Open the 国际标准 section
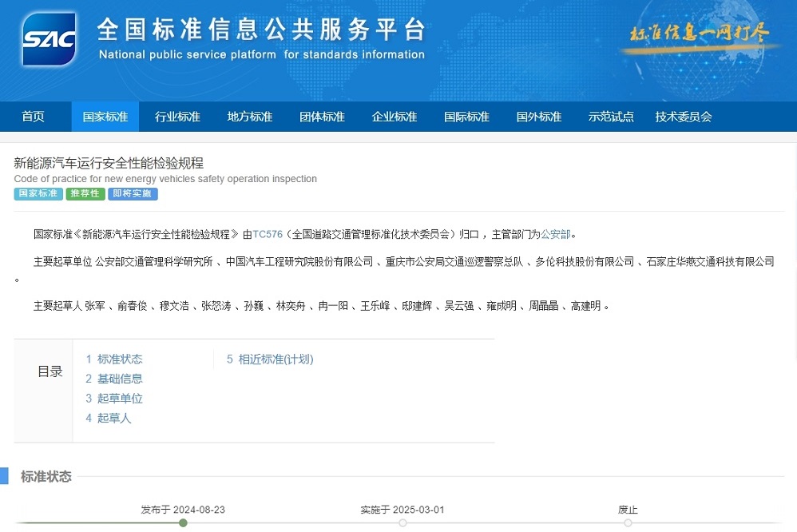The image size is (797, 532). 466,116
